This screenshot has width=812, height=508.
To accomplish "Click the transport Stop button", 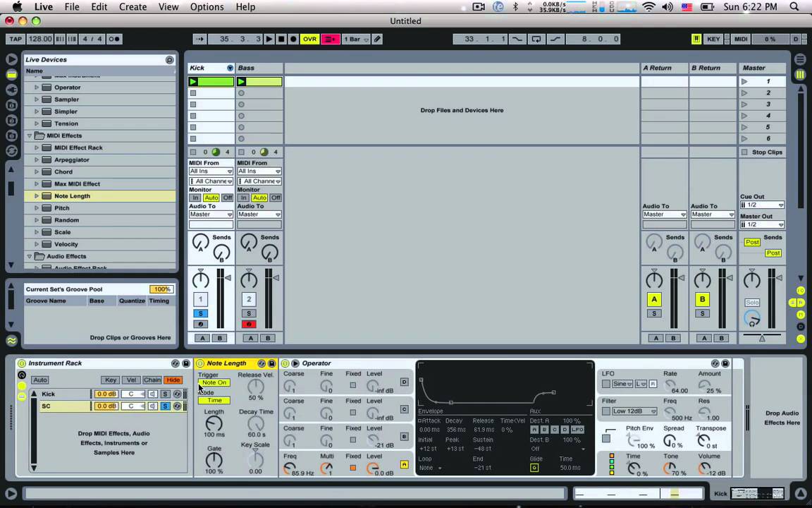I will coord(281,39).
